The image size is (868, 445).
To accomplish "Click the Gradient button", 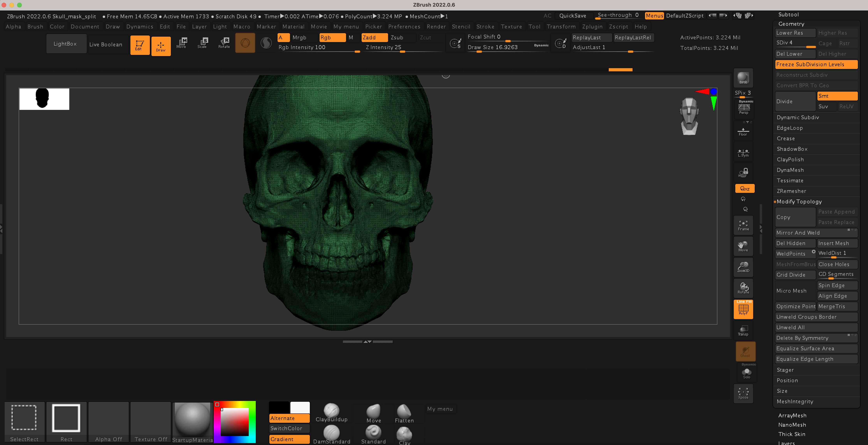I will [289, 439].
